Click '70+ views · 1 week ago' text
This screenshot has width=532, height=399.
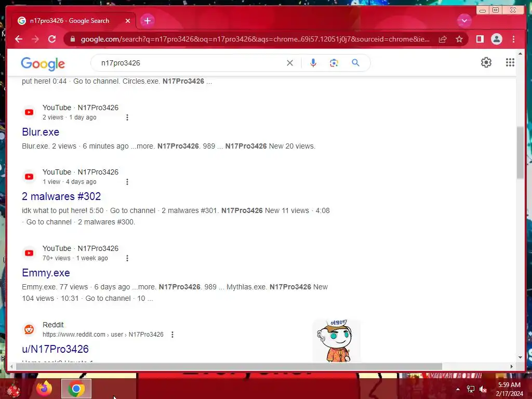coord(75,258)
